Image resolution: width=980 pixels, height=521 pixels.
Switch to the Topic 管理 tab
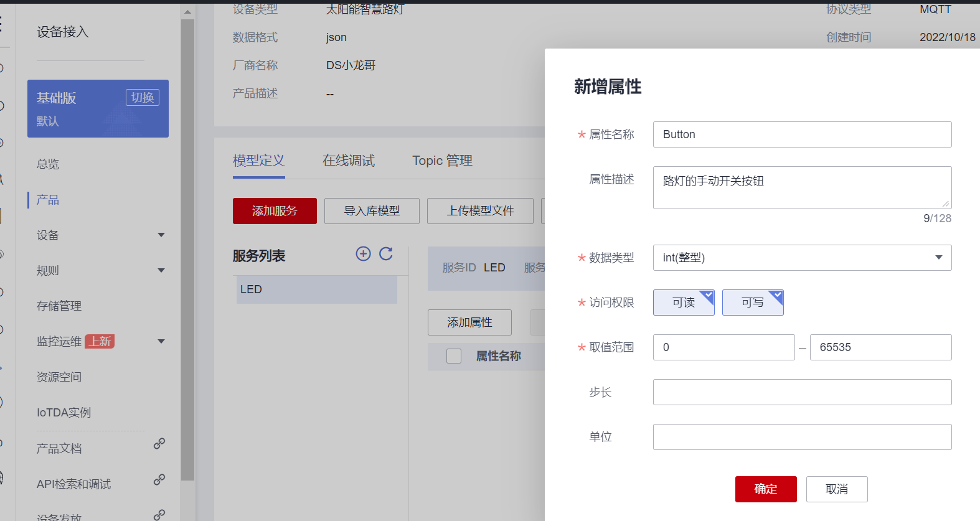pos(442,161)
